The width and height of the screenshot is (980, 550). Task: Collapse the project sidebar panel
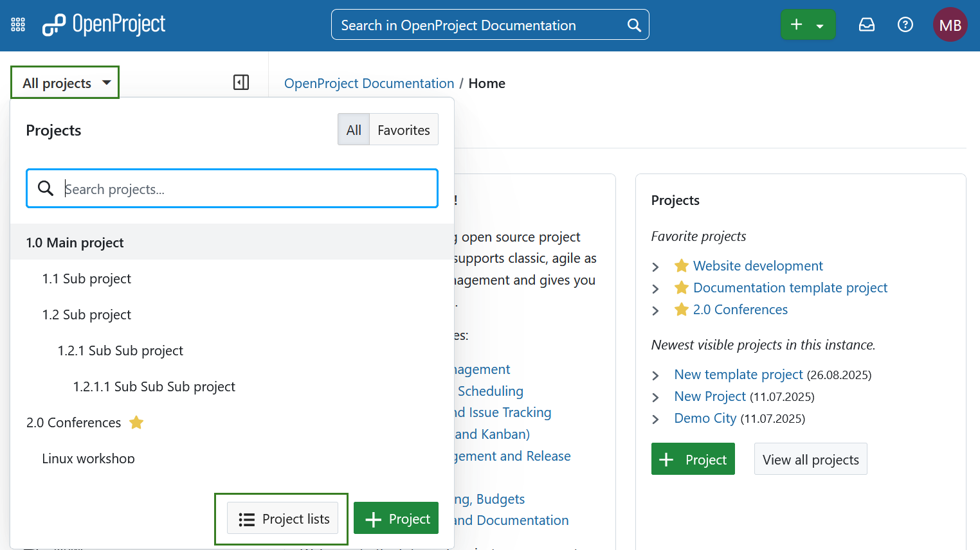tap(240, 82)
